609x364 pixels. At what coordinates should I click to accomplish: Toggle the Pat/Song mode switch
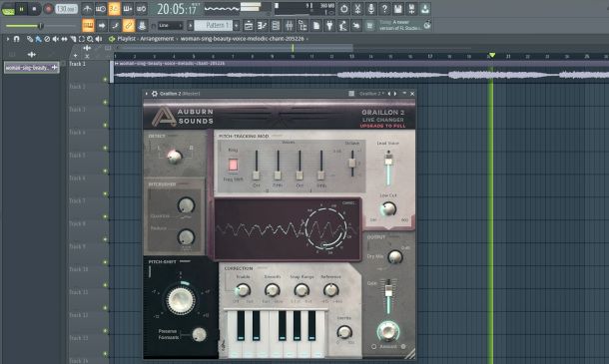point(8,9)
